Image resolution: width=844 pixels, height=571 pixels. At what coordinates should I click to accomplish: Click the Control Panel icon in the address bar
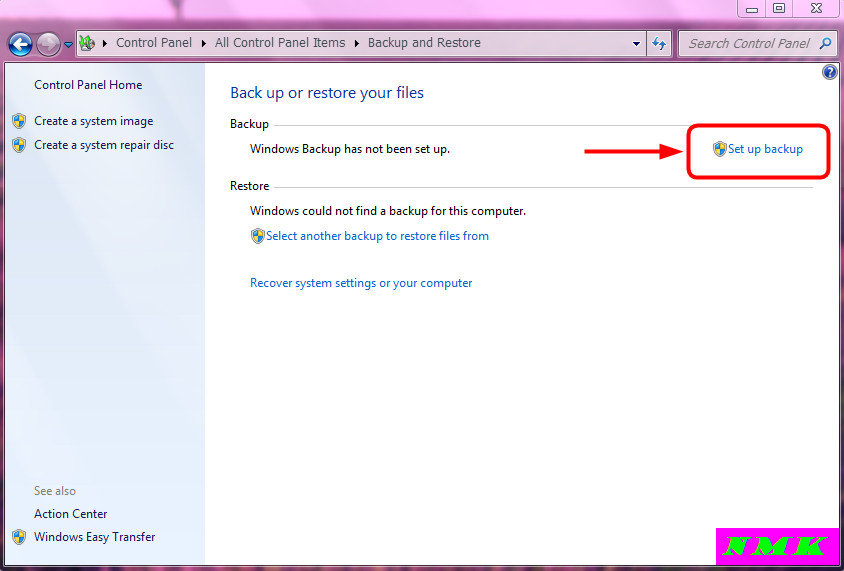87,43
